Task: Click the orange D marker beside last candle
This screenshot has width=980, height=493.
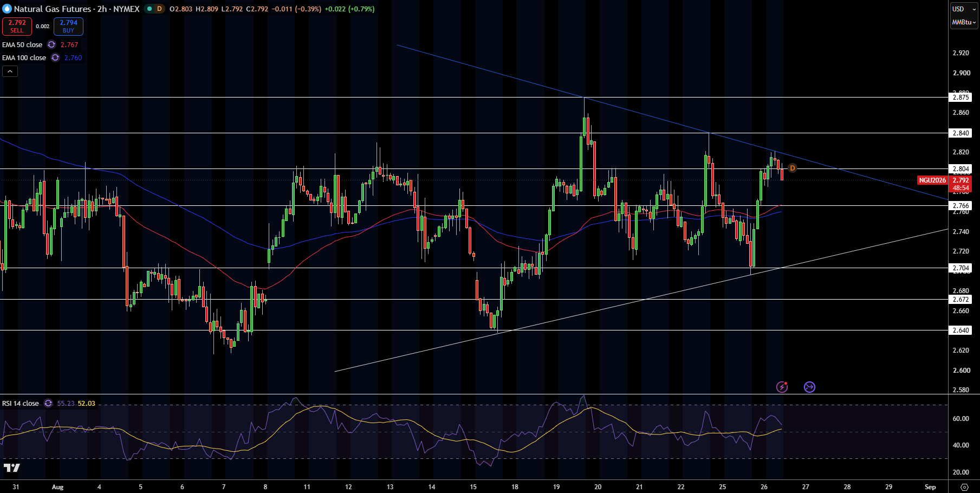Action: [x=792, y=168]
